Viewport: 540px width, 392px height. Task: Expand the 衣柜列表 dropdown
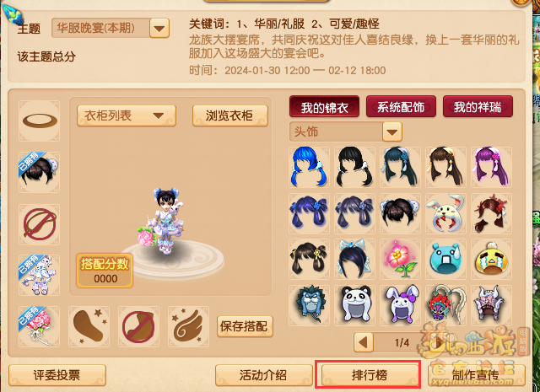(x=127, y=115)
